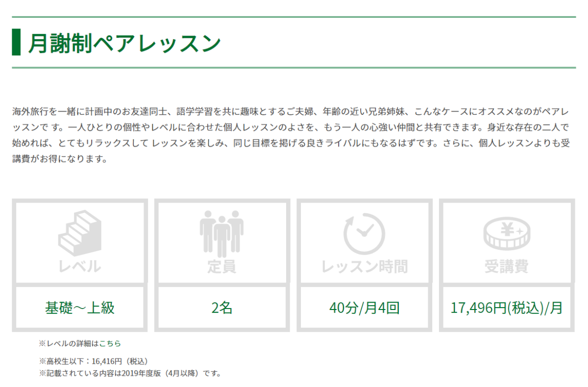Click the 月謝制ペアレッスン heading
Viewport: 588px width, 387px height.
(124, 43)
